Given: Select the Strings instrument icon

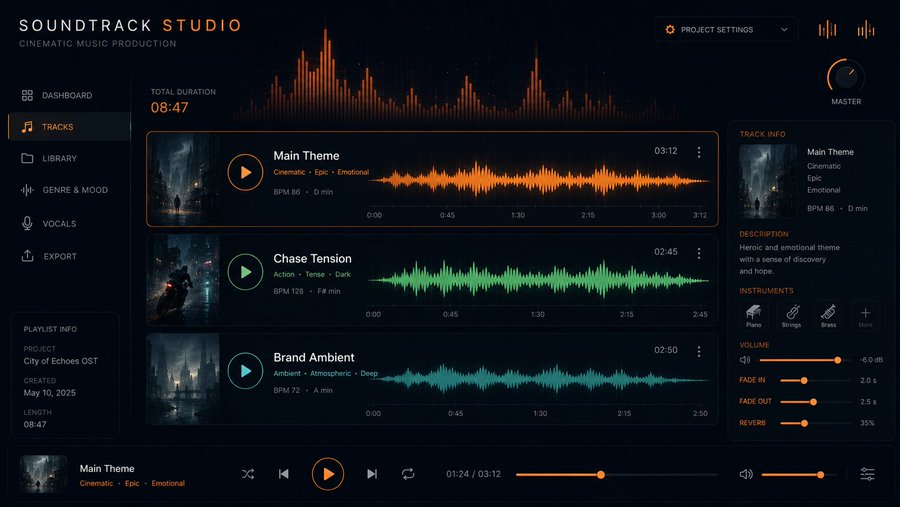Looking at the screenshot, I should (792, 315).
